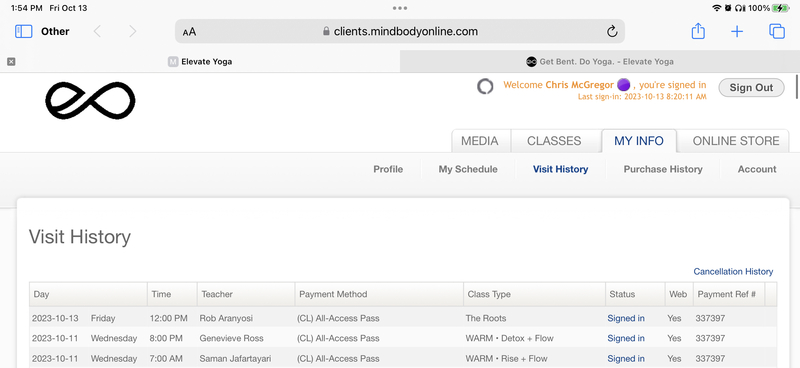Open the MEDIA tab

[480, 141]
